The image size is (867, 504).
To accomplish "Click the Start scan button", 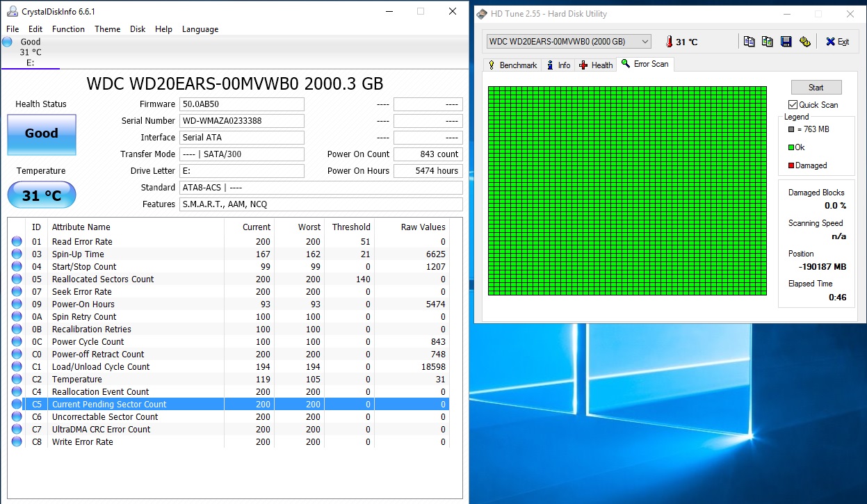I will (x=816, y=88).
